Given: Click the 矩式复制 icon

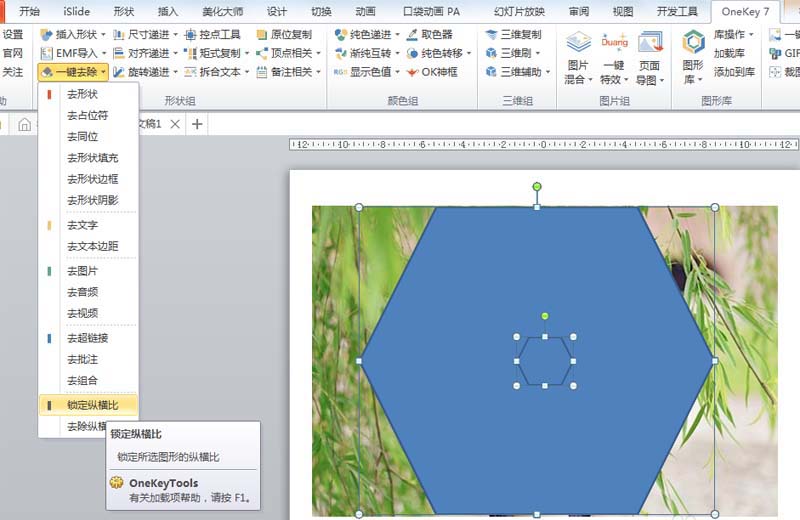Looking at the screenshot, I should coord(190,53).
